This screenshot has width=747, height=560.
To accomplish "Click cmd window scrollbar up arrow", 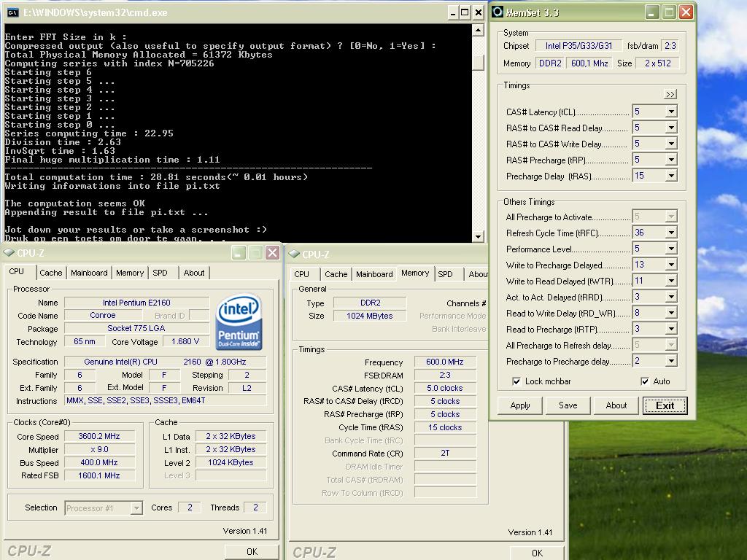I will pyautogui.click(x=479, y=31).
